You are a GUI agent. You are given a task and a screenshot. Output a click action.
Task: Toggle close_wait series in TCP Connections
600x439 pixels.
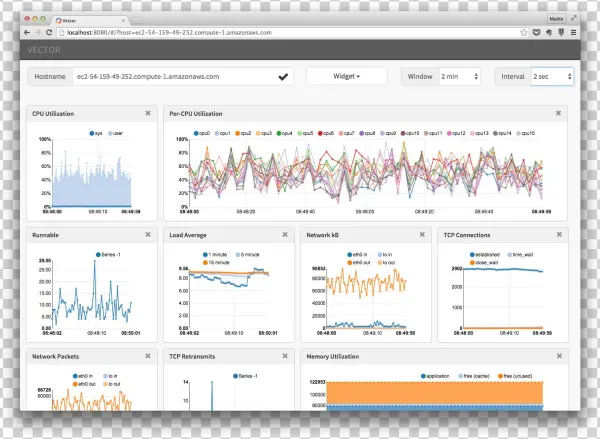pos(484,263)
